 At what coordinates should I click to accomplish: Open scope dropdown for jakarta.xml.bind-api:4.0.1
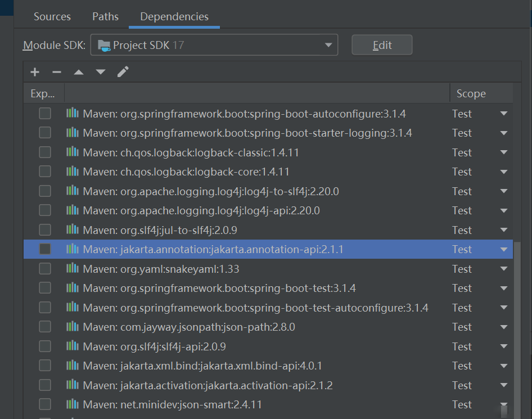[504, 366]
